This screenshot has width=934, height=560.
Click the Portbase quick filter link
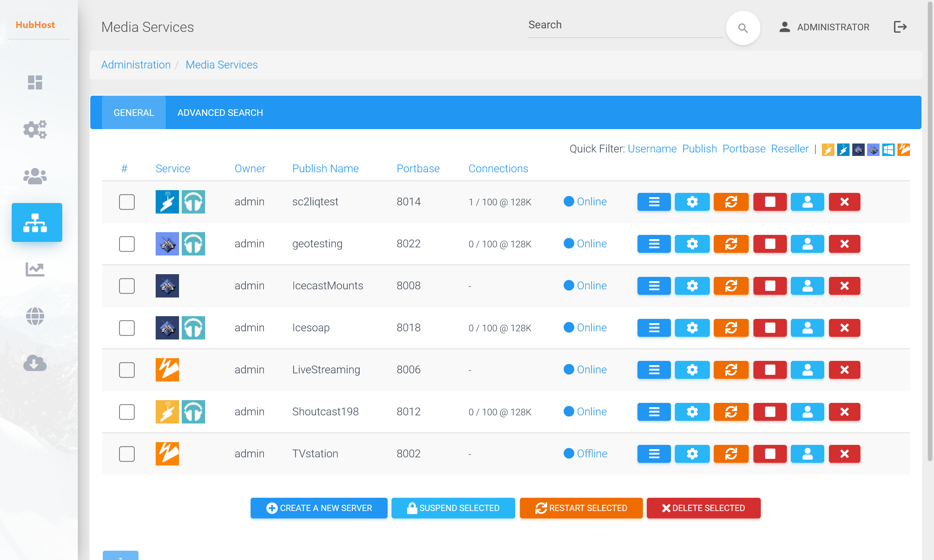point(744,149)
